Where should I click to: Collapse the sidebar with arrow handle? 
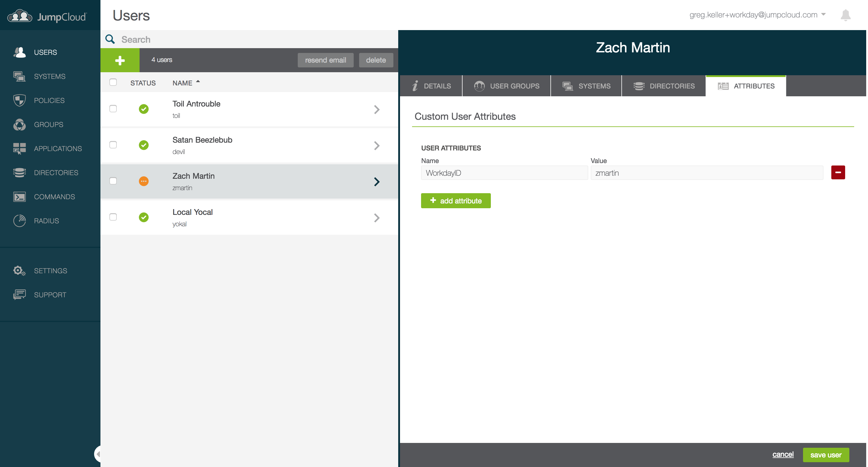pos(97,454)
